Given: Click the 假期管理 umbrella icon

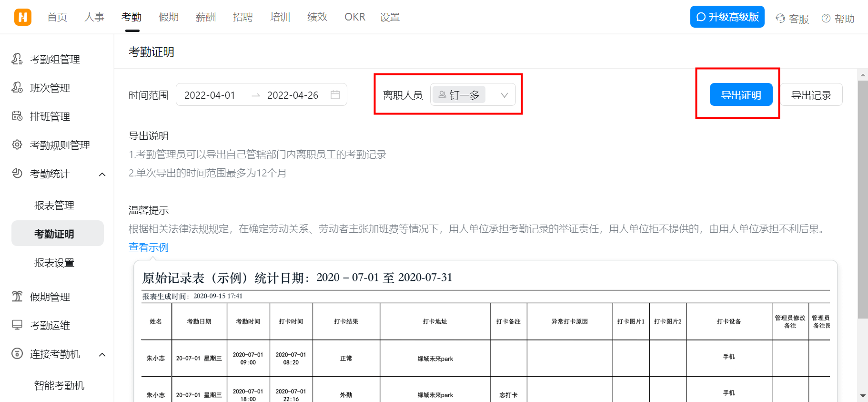Looking at the screenshot, I should [17, 297].
